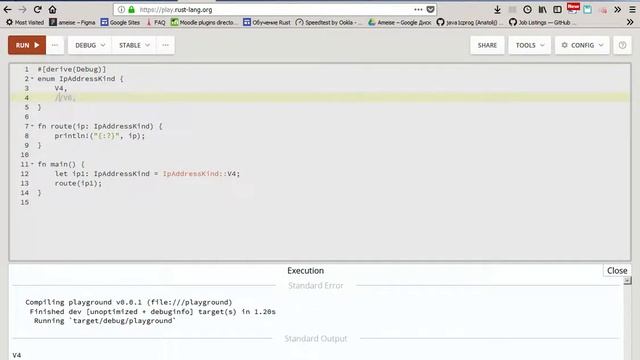Click route(ip1); on line 13
640x360 pixels.
coord(78,183)
